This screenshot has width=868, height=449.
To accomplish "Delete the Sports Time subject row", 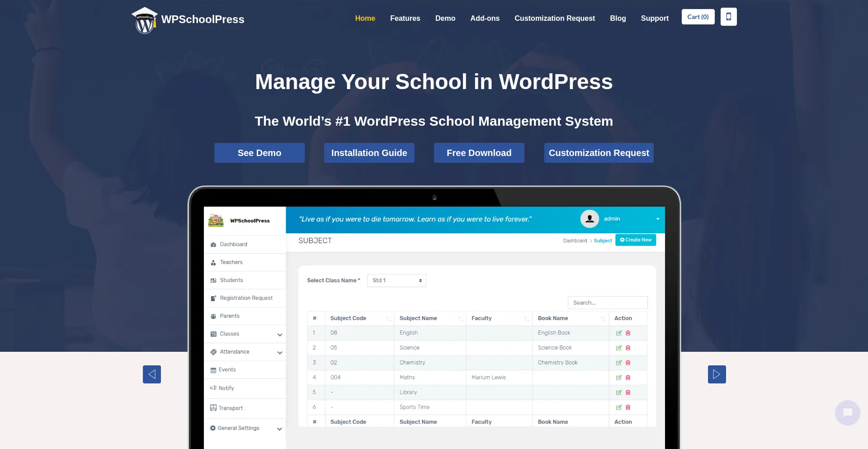I will [x=628, y=407].
